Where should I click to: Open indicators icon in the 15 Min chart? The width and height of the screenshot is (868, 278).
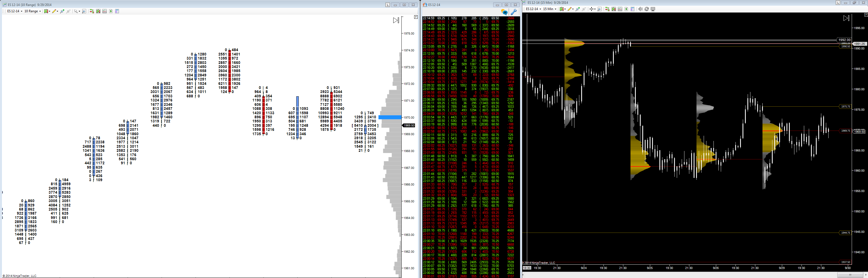620,9
